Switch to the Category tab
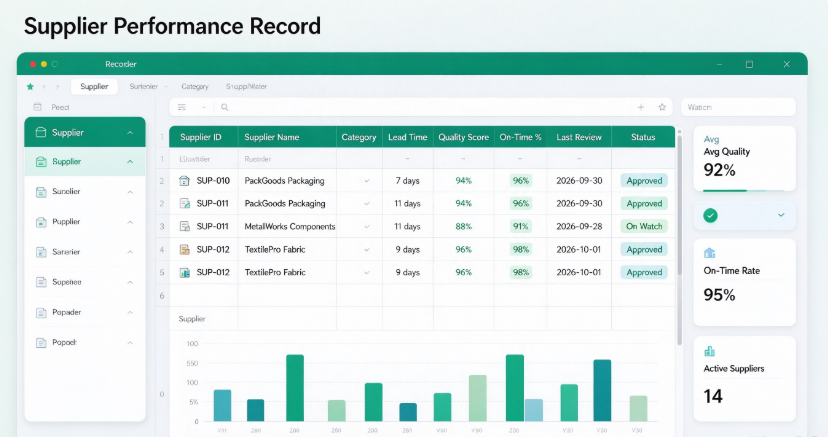 click(195, 87)
